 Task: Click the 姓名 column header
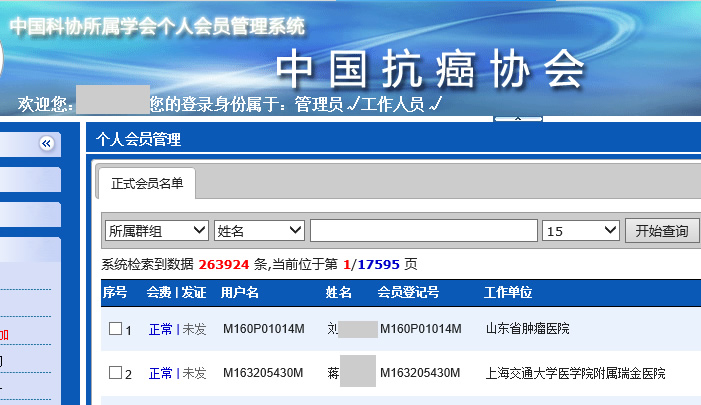pos(338,292)
